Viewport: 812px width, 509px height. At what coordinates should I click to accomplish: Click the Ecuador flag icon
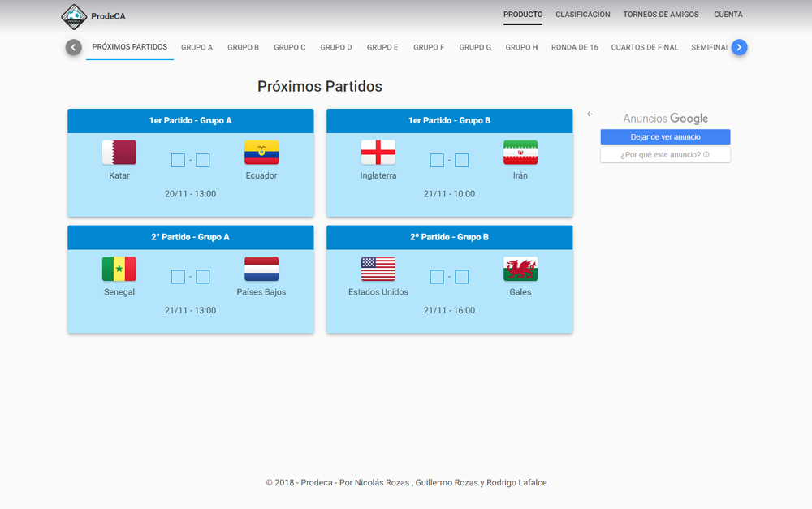pyautogui.click(x=261, y=153)
